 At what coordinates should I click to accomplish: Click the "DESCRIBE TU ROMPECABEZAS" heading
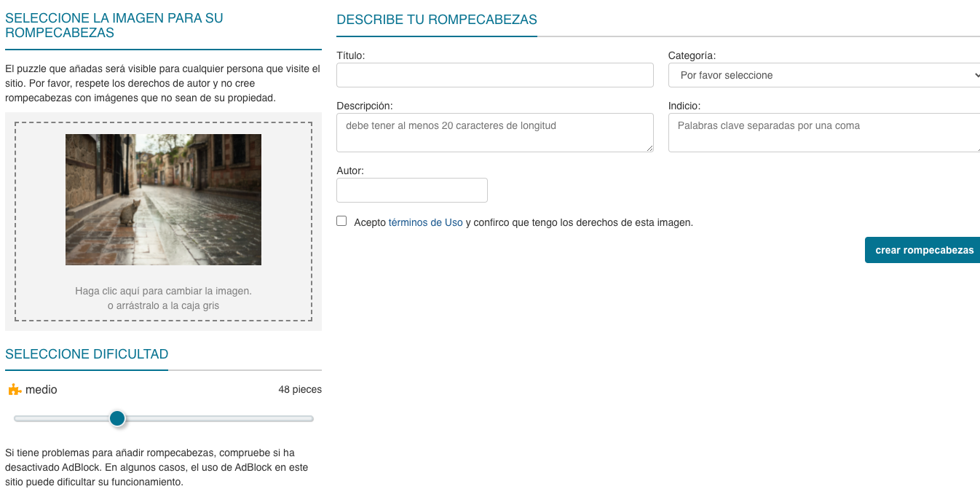point(436,20)
